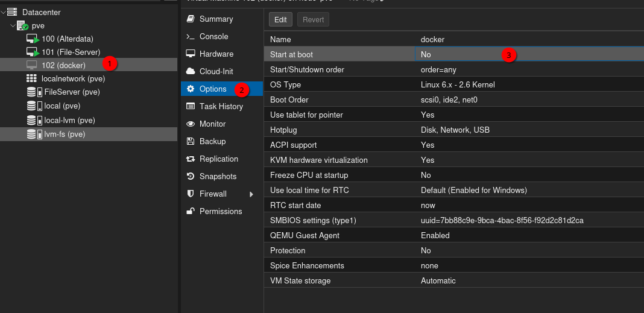Open Permissions via the unlock icon
The width and height of the screenshot is (644, 313).
point(191,211)
